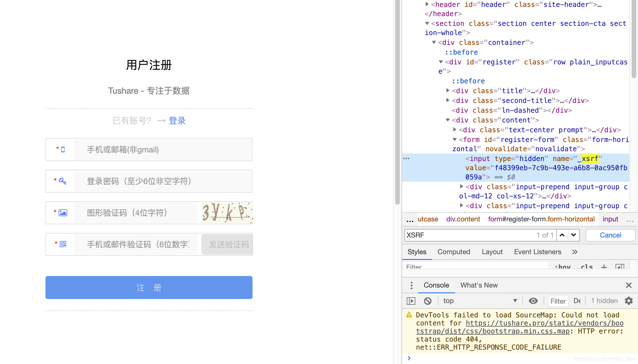This screenshot has width=638, height=364.
Task: Collapse the form#register-form node
Action: 455,139
